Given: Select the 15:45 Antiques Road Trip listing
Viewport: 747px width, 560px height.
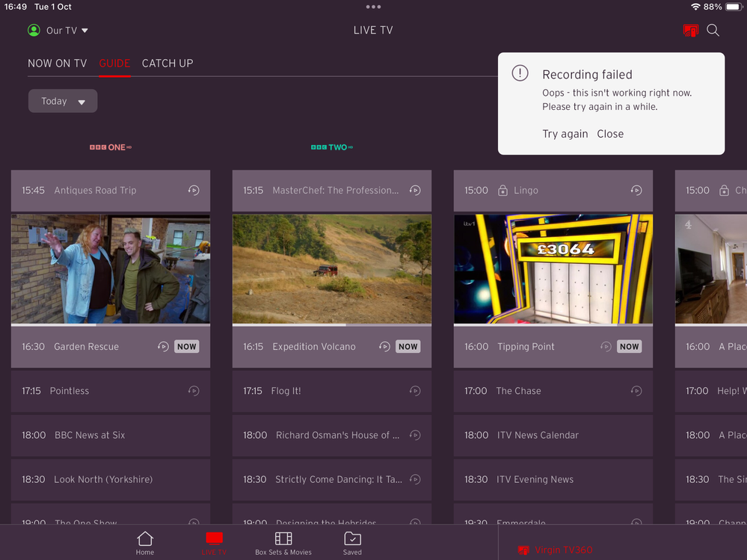Looking at the screenshot, I should [111, 191].
